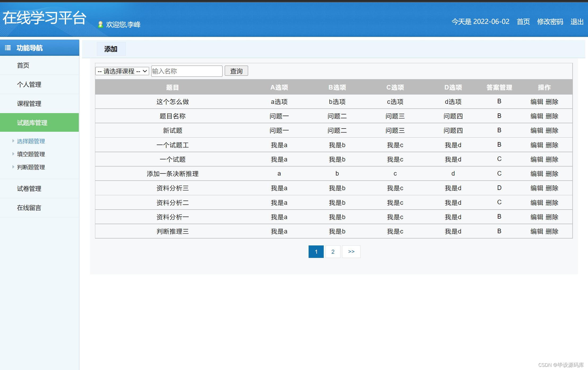Delete the 新试题 row
This screenshot has height=370, width=588.
tap(552, 130)
